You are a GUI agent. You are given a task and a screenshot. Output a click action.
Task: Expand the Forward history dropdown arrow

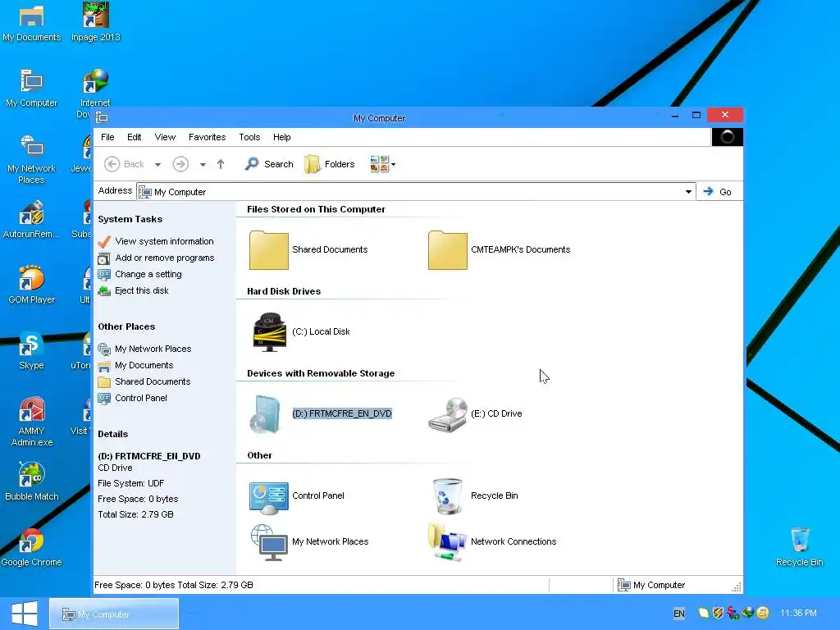point(203,164)
